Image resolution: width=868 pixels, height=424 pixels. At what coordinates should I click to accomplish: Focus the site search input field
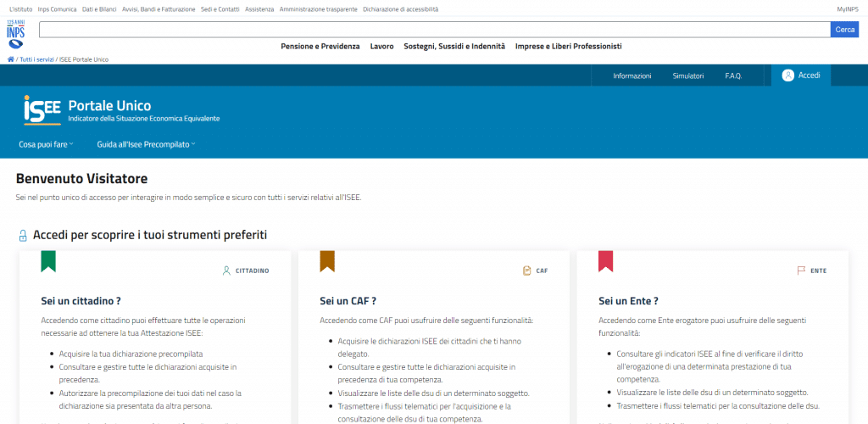(x=435, y=30)
